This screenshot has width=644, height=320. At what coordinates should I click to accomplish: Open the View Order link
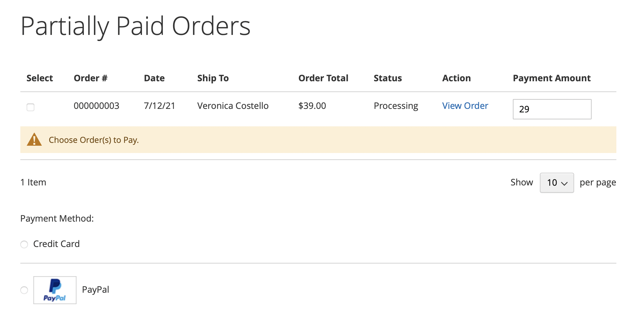[x=465, y=106]
